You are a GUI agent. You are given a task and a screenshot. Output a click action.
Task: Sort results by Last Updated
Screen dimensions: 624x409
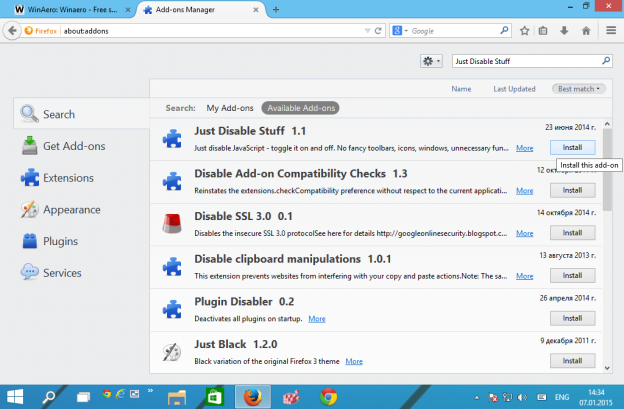click(x=514, y=89)
